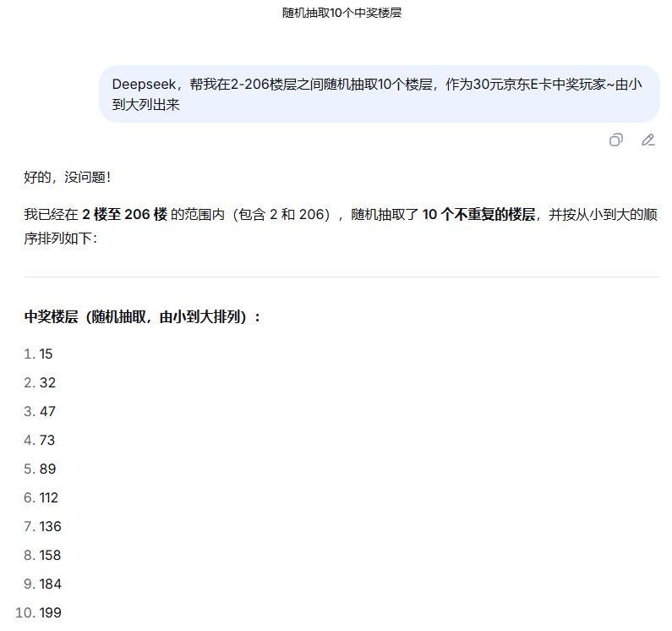Select list item 6 with value 112
Screen dimensions: 672x631
tap(41, 497)
